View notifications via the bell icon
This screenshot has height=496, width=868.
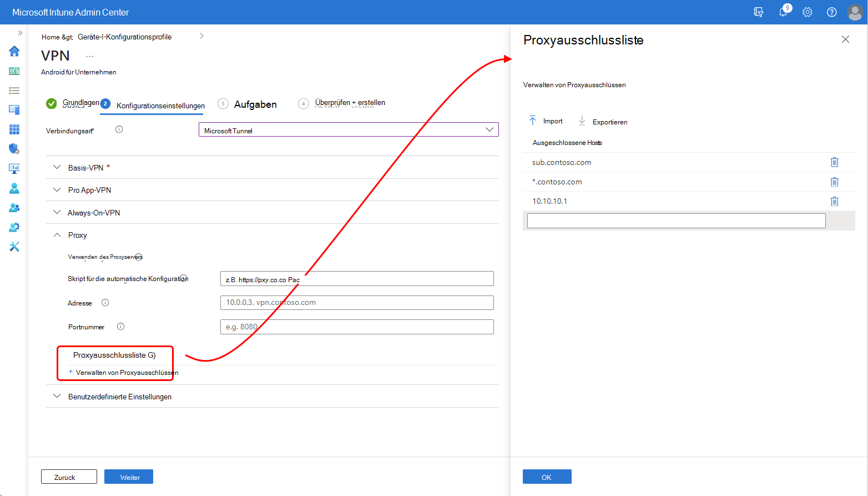pos(783,12)
